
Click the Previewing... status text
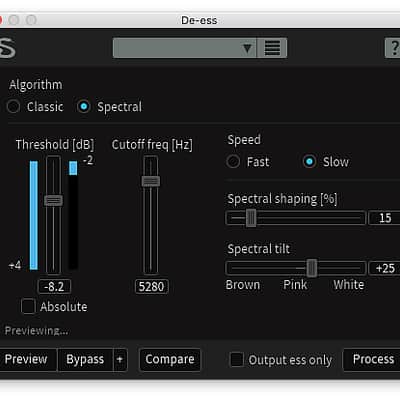tap(36, 331)
